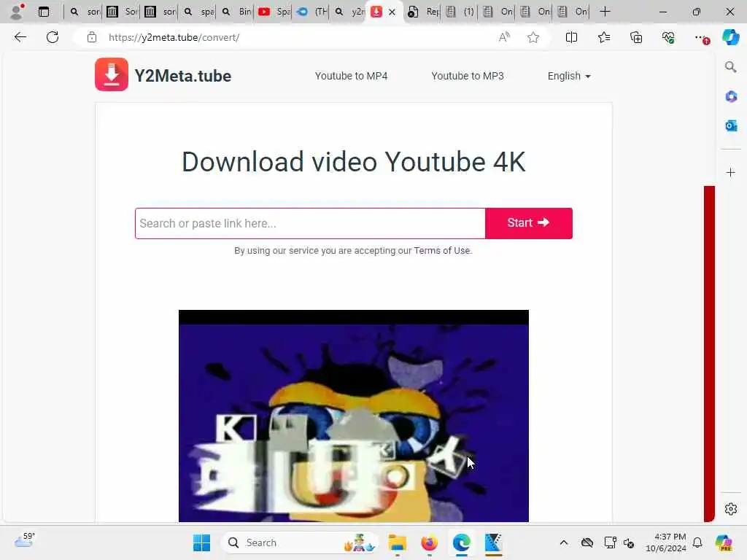Open Collections icon in toolbar

tap(636, 37)
